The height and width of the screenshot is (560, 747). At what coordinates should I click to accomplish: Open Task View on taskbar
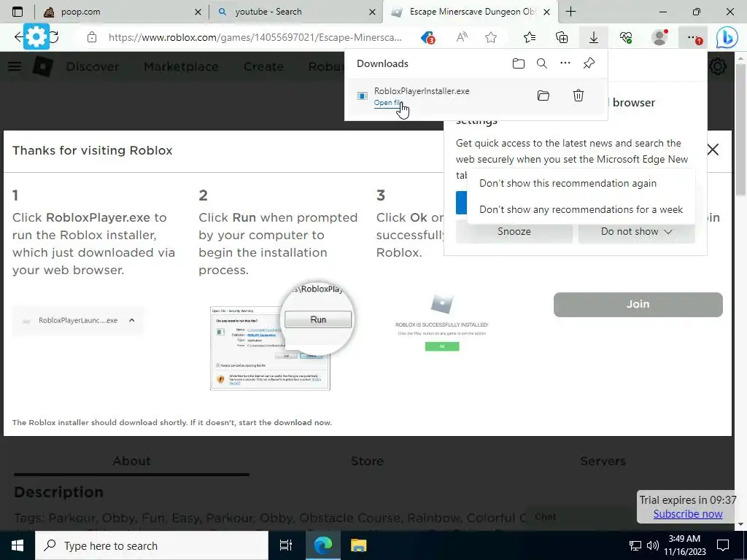pyautogui.click(x=285, y=545)
